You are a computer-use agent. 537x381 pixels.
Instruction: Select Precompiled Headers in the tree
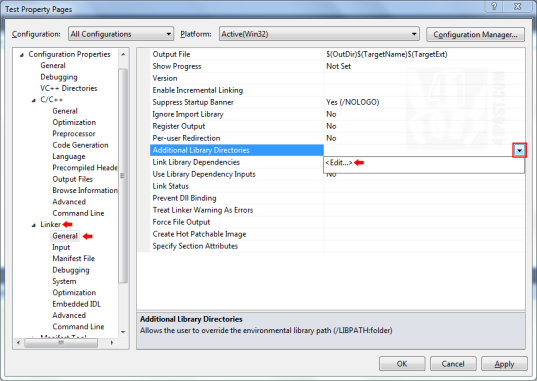tap(85, 168)
